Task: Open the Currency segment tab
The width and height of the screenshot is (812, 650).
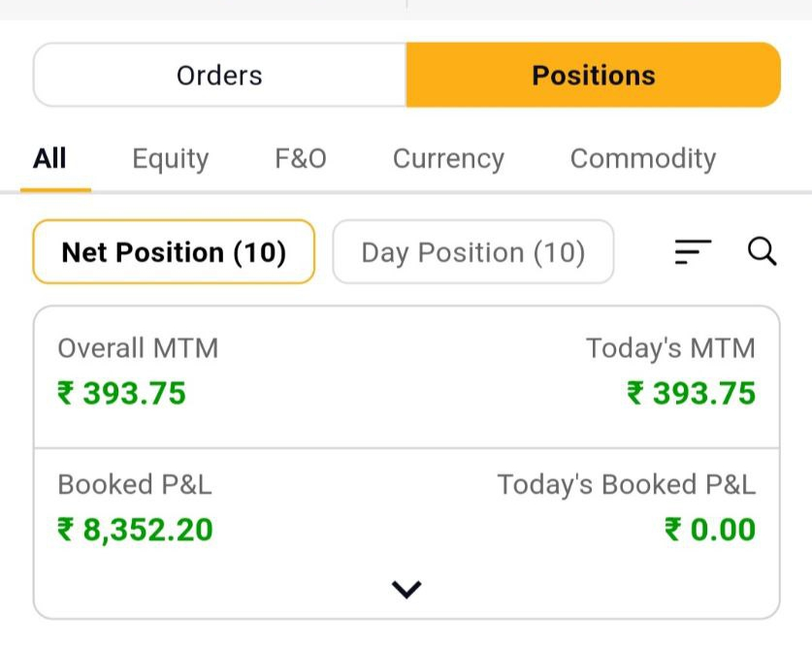Action: [448, 159]
